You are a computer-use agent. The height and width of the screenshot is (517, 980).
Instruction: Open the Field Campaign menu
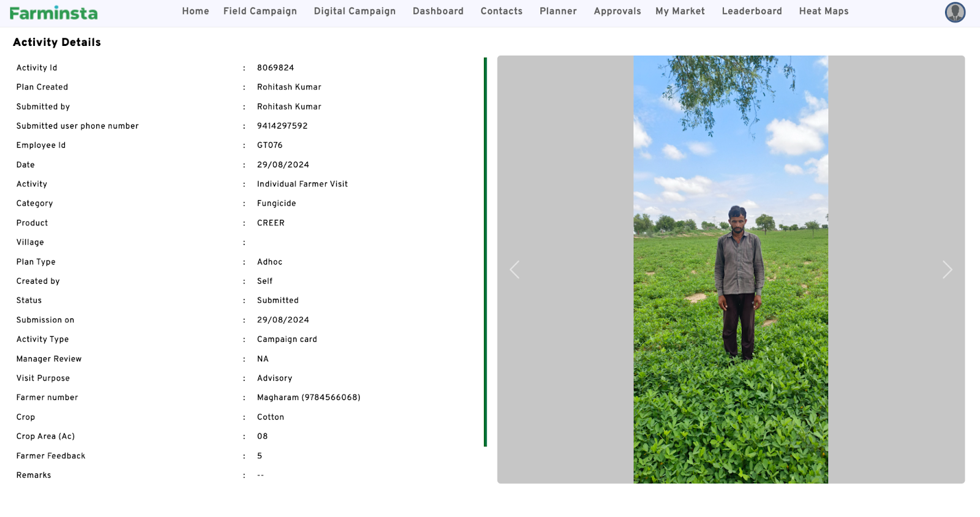tap(260, 11)
